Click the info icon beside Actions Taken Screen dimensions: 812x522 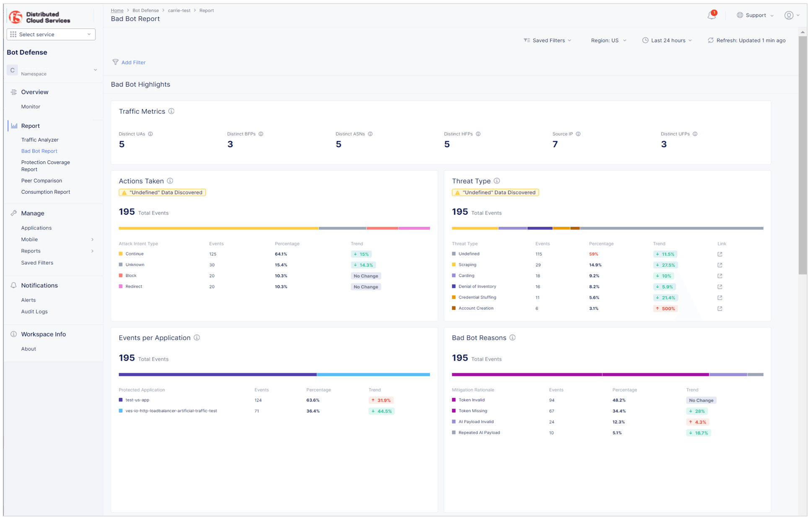[170, 181]
